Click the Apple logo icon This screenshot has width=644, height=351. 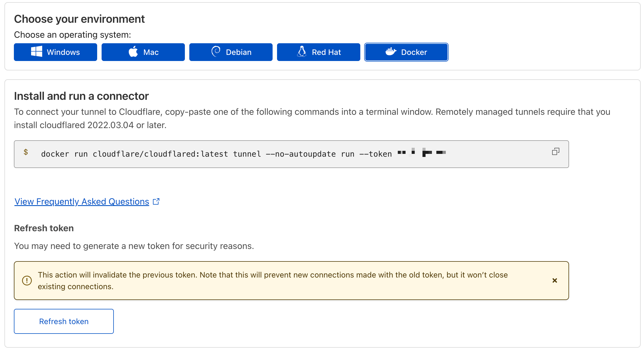(134, 52)
